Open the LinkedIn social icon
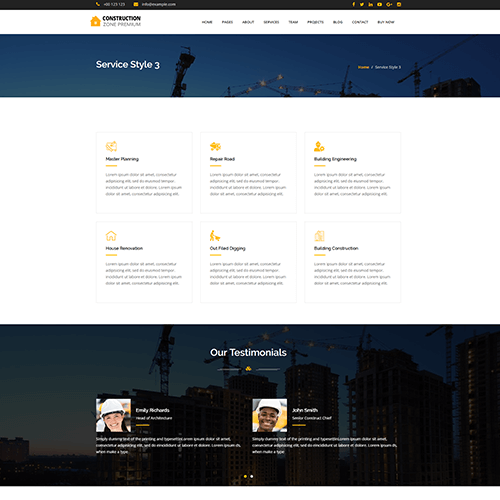The image size is (500, 500). [x=371, y=4]
